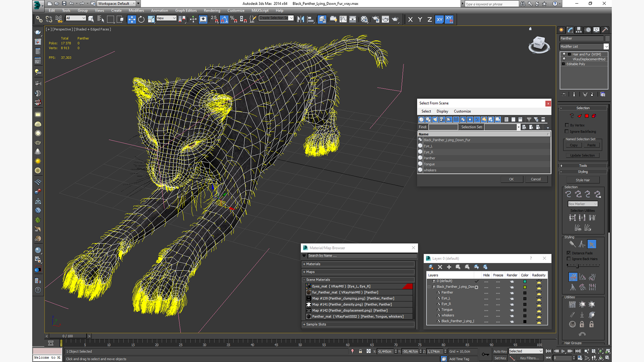Collapse Black_Panther_Lying_Down layer tree

[x=429, y=287]
